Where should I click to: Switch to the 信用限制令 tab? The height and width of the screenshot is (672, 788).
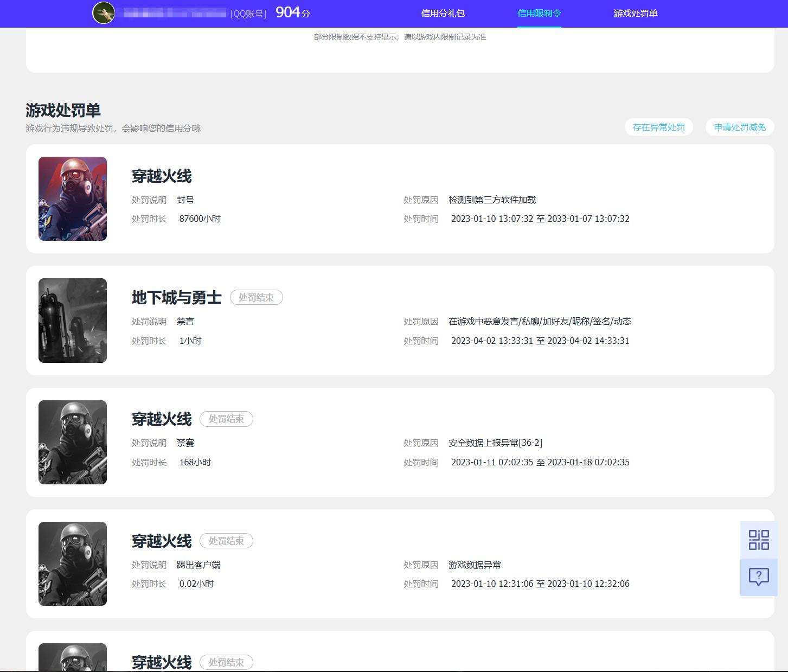point(539,13)
